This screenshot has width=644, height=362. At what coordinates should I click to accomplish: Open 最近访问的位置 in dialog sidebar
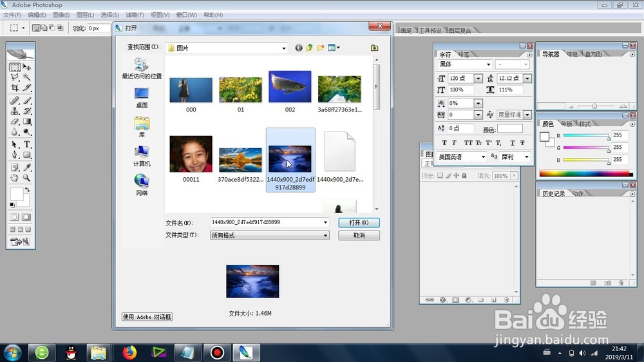coord(142,68)
